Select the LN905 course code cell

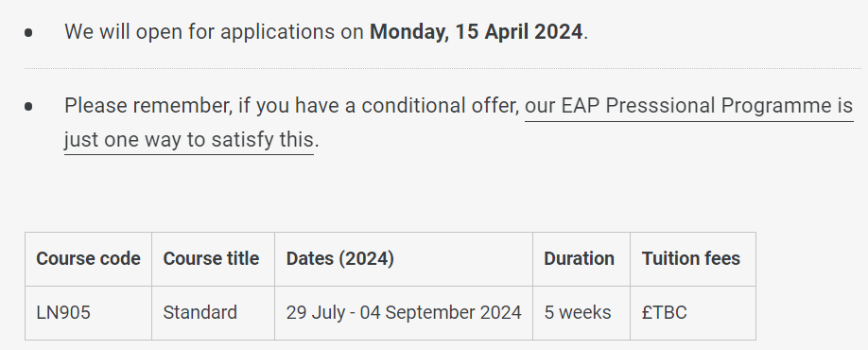pyautogui.click(x=88, y=313)
